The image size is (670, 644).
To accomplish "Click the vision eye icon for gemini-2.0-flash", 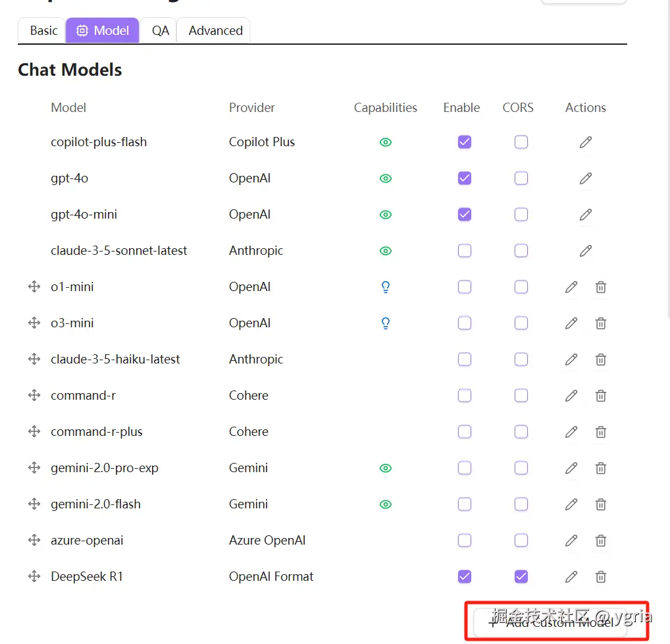I will tap(386, 504).
